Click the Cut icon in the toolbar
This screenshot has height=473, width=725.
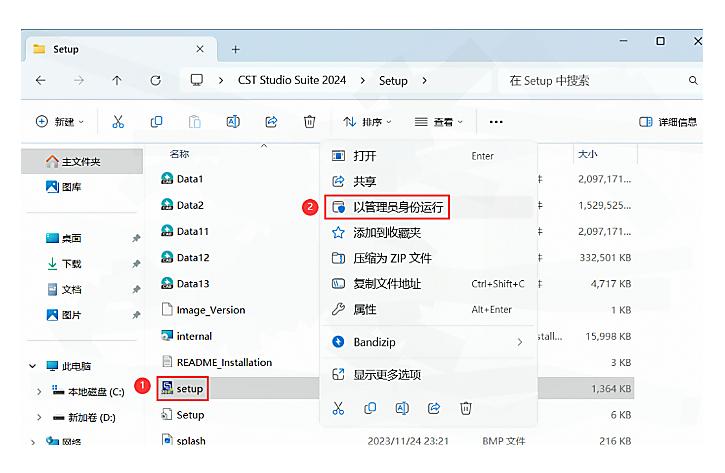[x=118, y=122]
